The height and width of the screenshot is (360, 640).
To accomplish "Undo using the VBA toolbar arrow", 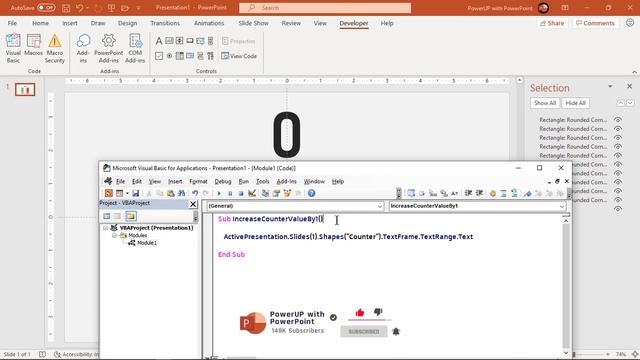I will [x=195, y=193].
